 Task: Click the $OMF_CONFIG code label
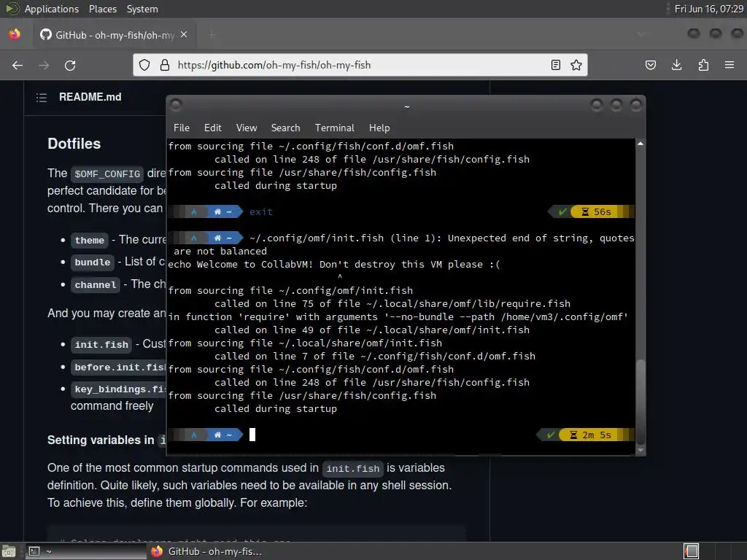click(x=107, y=174)
